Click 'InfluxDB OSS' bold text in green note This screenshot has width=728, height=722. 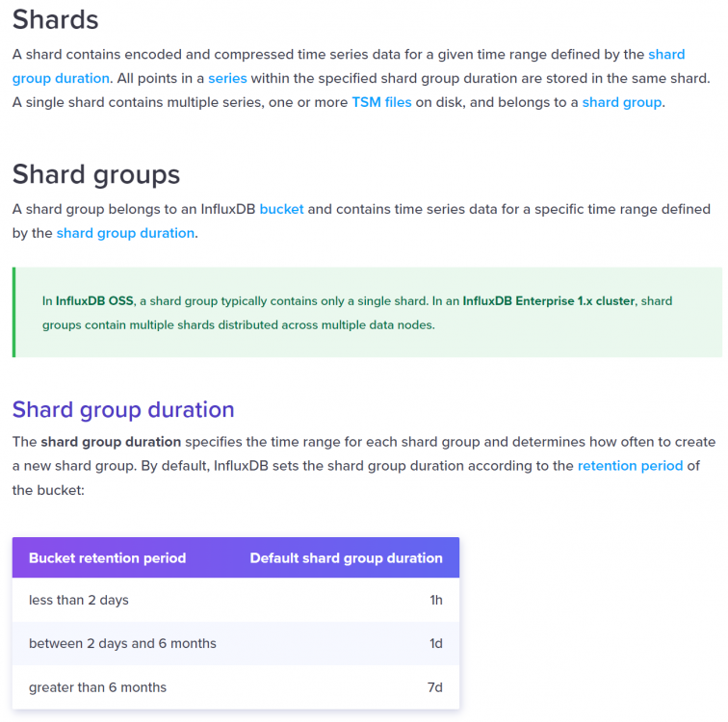[94, 301]
